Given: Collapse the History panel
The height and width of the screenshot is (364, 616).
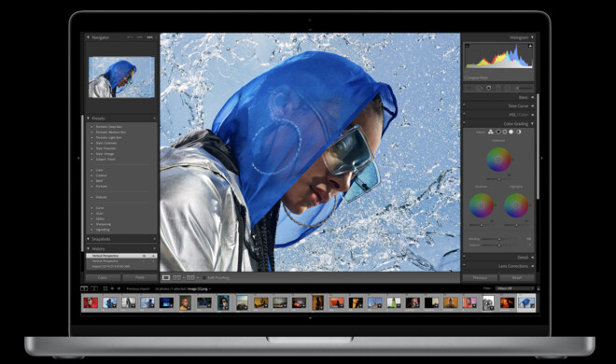Looking at the screenshot, I should pos(88,248).
